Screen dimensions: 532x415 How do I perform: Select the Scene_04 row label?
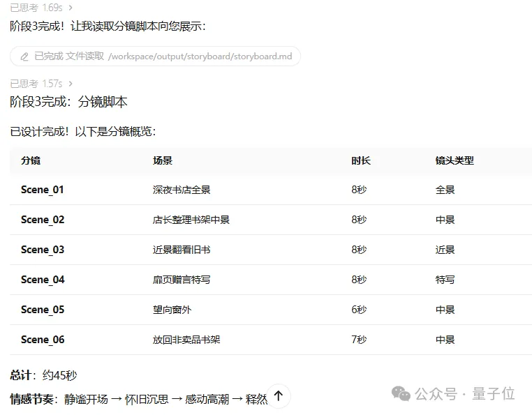[x=43, y=280]
